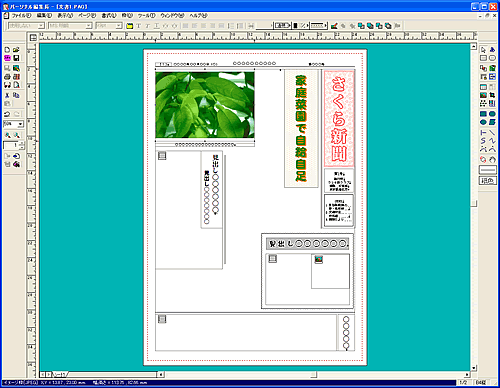Click the yellow text frame toolbar icon
The height and width of the screenshot is (388, 500).
point(130,26)
